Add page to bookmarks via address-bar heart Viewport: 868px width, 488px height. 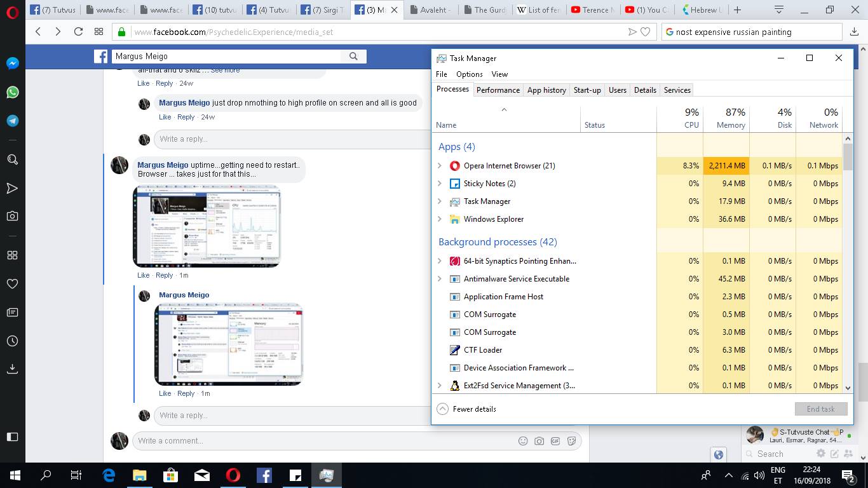coord(646,32)
